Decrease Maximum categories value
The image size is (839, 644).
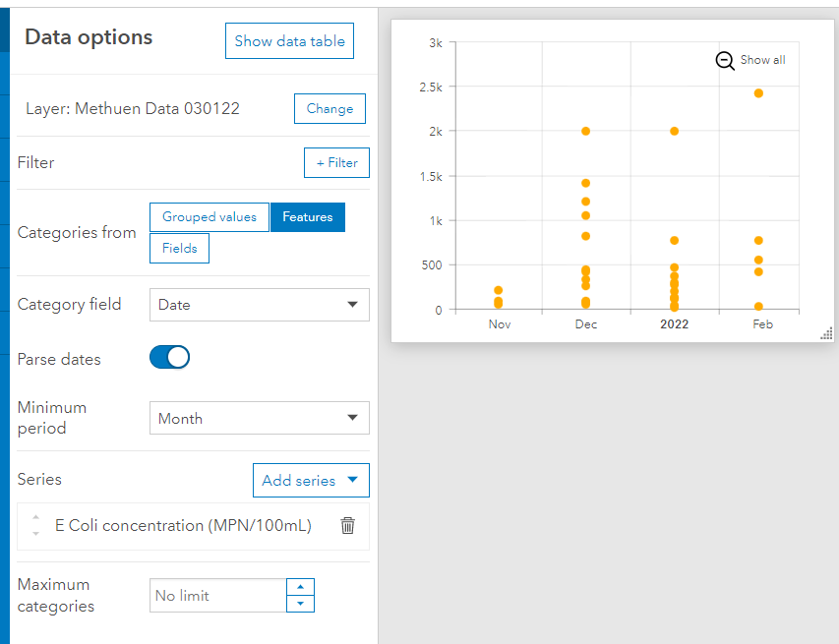pyautogui.click(x=300, y=604)
